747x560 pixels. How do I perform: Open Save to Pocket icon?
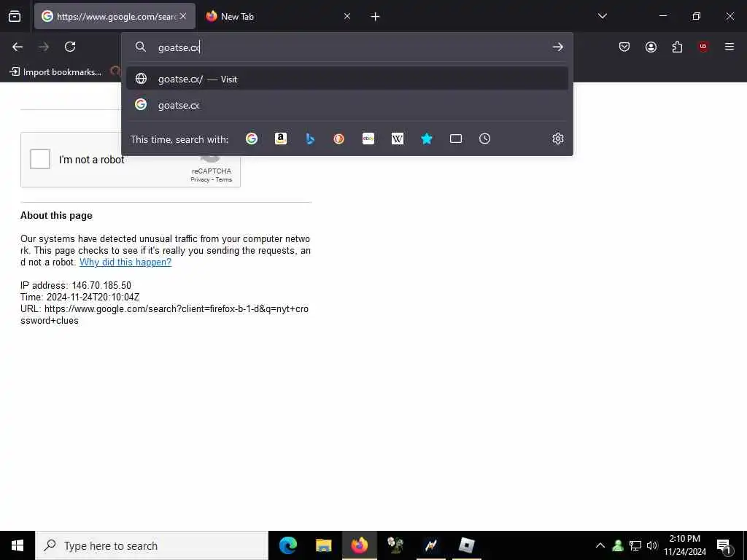[x=624, y=47]
